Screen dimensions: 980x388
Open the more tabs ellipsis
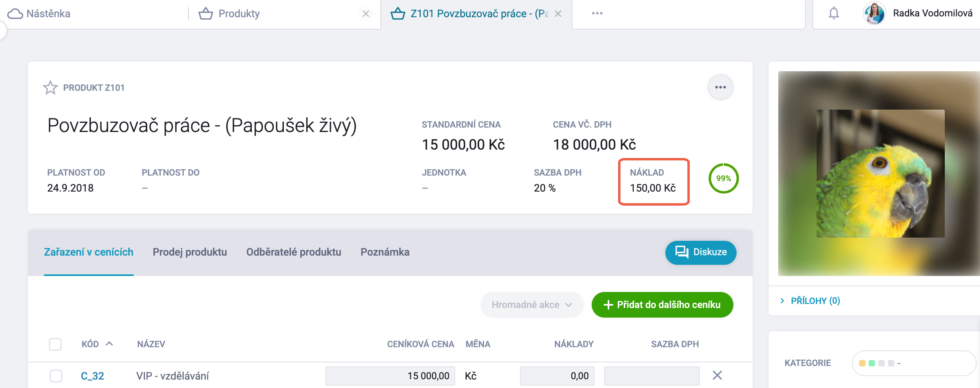(597, 13)
